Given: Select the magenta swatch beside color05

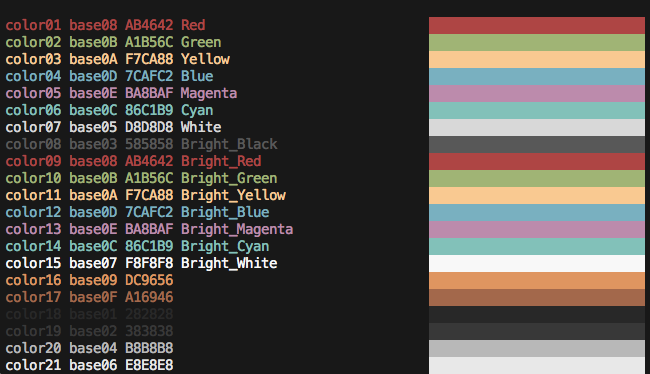Looking at the screenshot, I should (537, 93).
